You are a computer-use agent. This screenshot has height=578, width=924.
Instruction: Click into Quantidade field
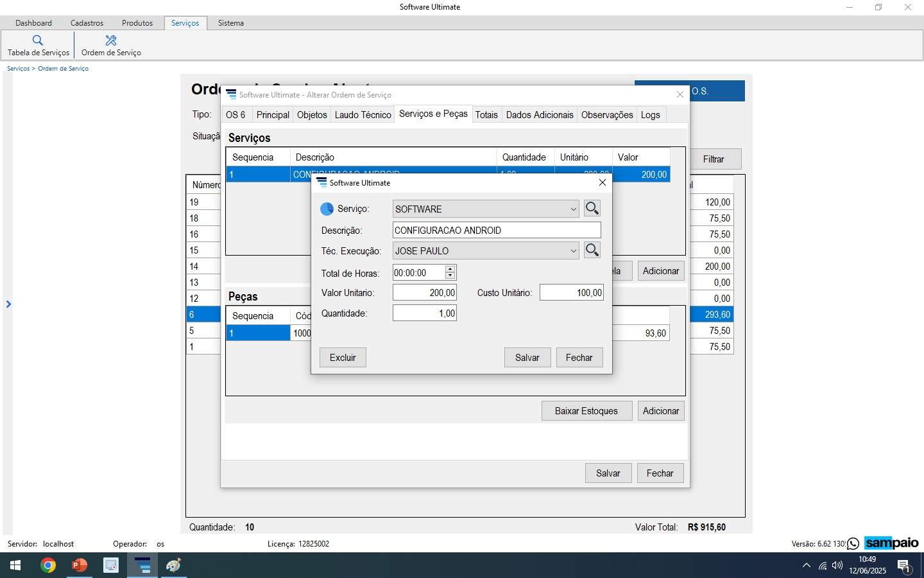tap(425, 313)
